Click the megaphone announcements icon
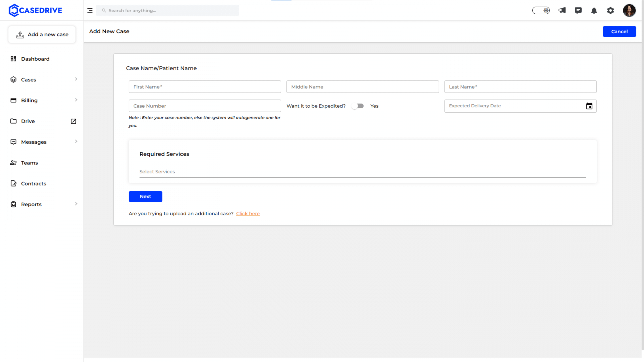The width and height of the screenshot is (644, 362). pos(562,10)
